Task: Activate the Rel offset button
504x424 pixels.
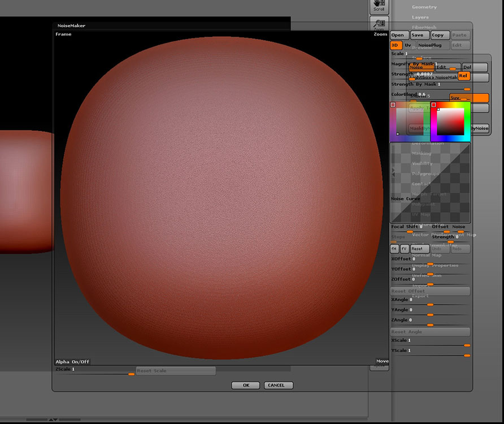Action: point(463,76)
